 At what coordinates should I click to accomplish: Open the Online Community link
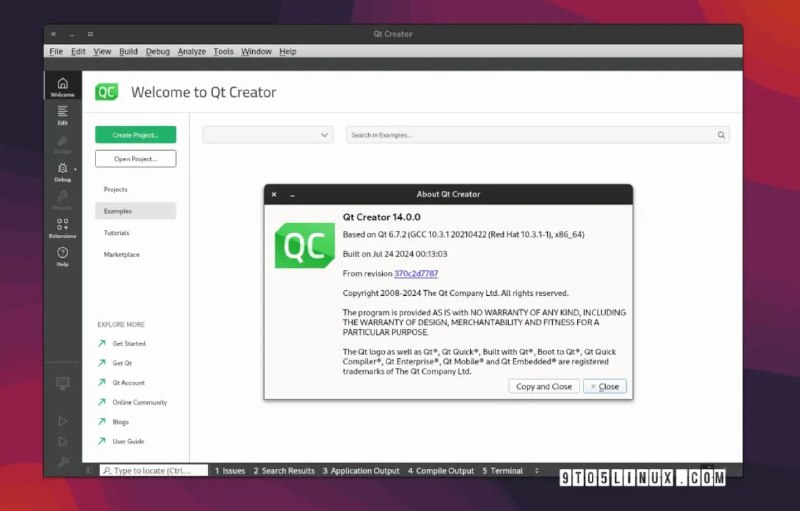(140, 402)
